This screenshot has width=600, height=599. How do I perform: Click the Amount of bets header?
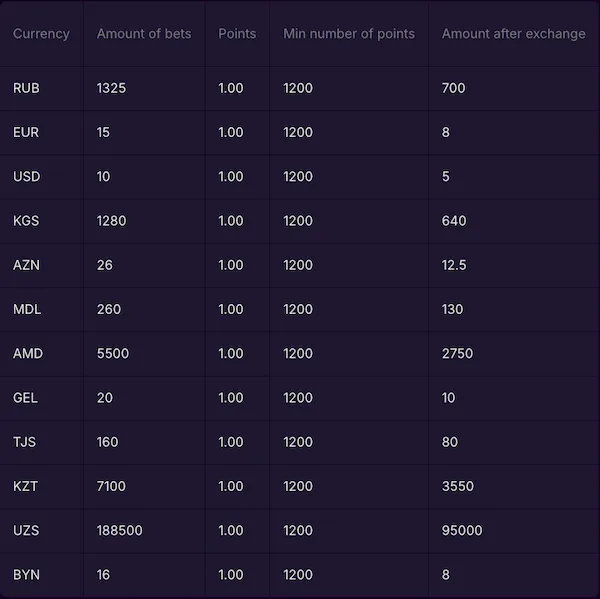[x=144, y=34]
